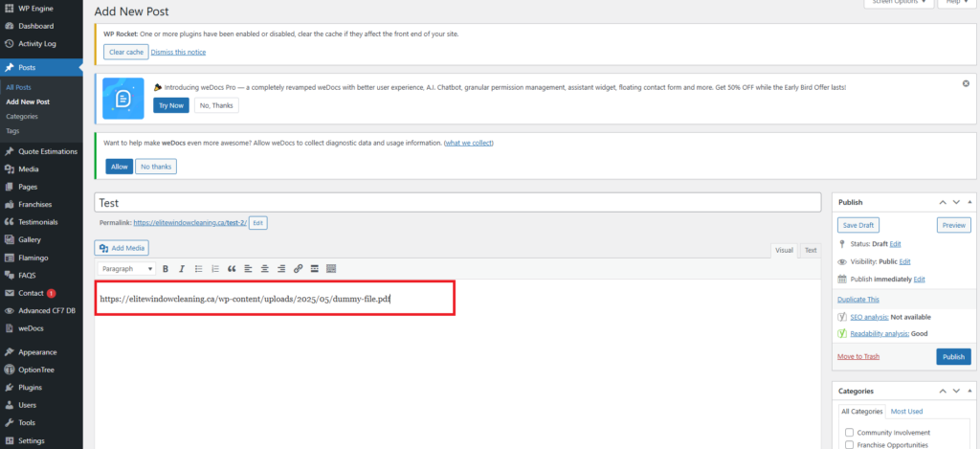This screenshot has height=449, width=980.
Task: Collapse the Categories panel
Action: point(969,392)
